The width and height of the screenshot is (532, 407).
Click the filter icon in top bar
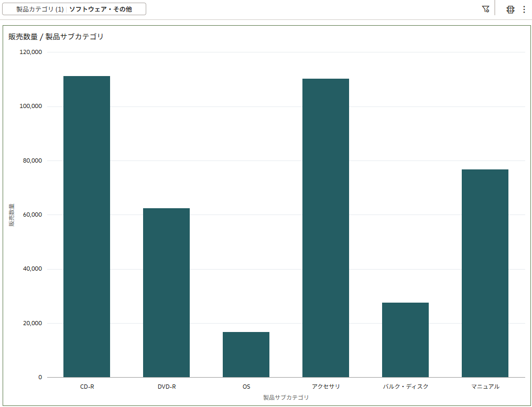pyautogui.click(x=485, y=9)
